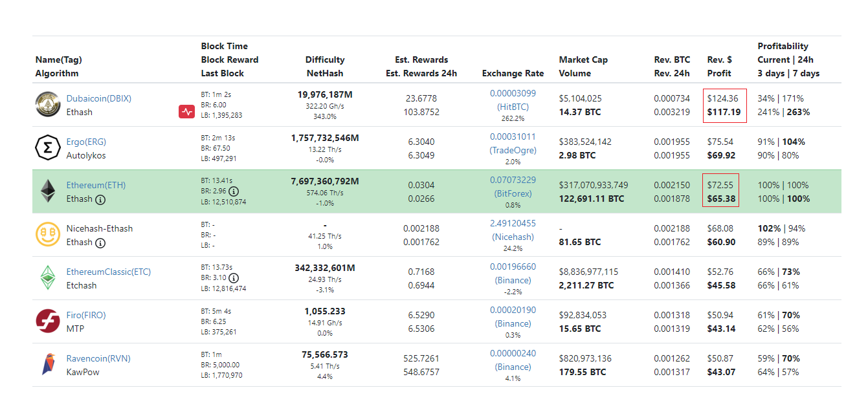868x412 pixels.
Task: Click info icon next to Nicehash's Ethash
Action: click(100, 243)
